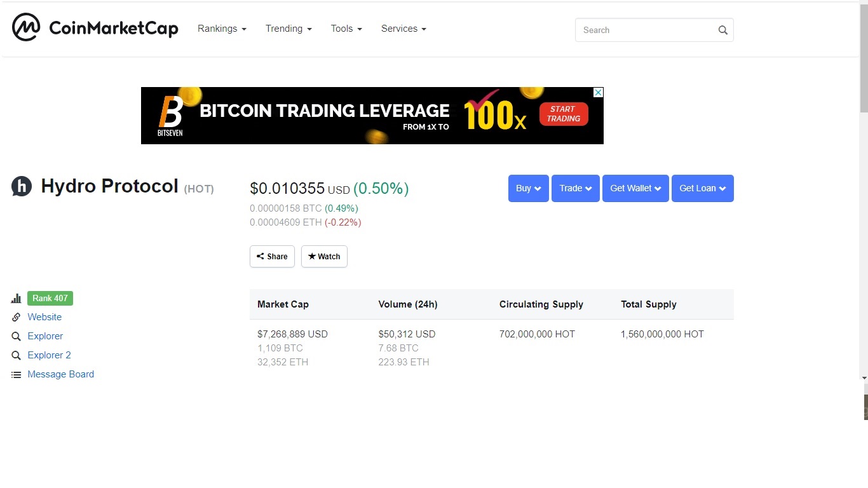Click the search magnifier icon

pyautogui.click(x=722, y=30)
